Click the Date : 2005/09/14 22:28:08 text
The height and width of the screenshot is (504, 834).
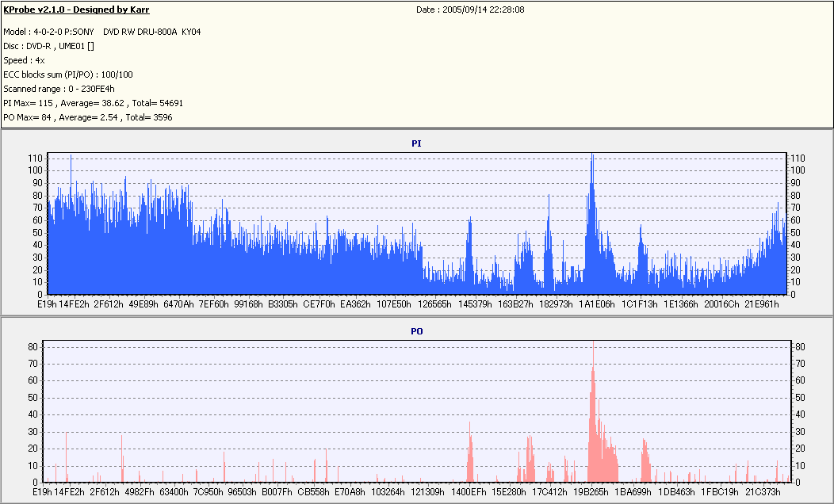point(470,10)
